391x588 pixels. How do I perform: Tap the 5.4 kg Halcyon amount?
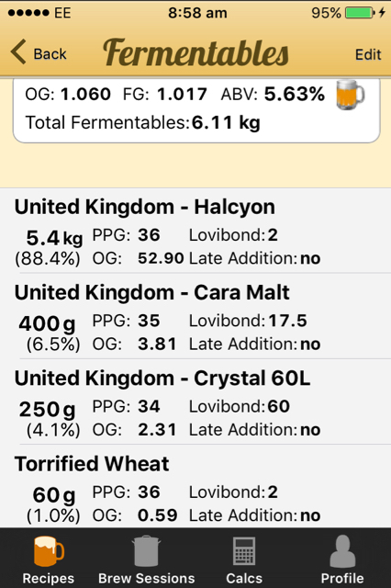pos(54,238)
